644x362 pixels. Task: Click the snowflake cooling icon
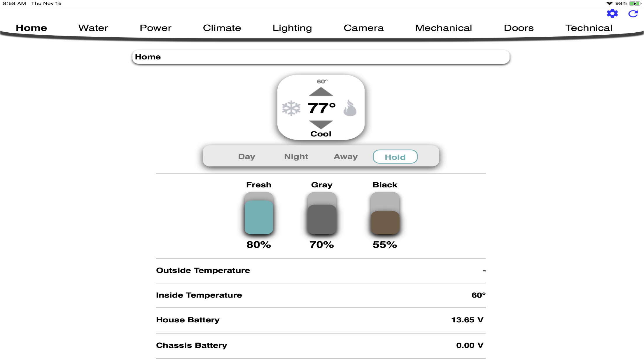291,108
